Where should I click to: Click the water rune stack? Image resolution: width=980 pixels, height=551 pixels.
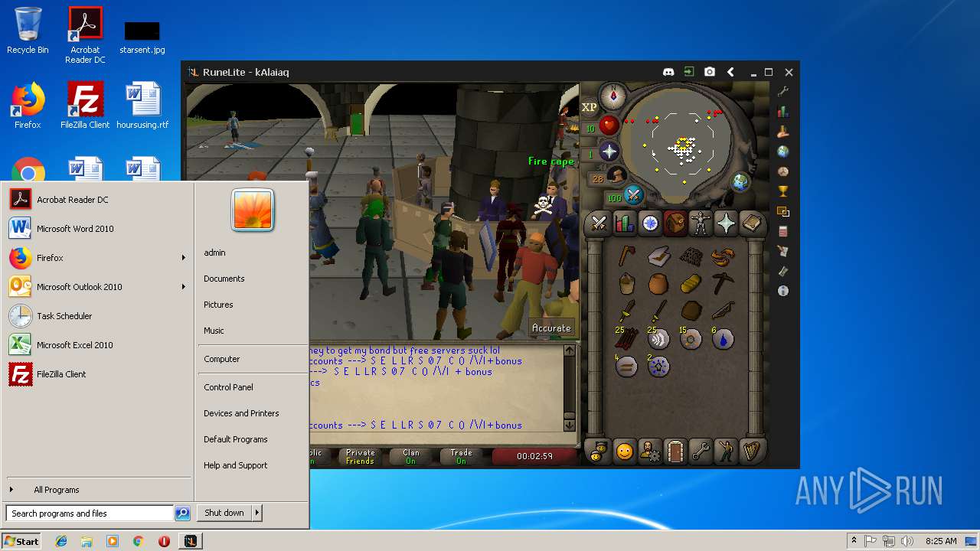tap(723, 338)
